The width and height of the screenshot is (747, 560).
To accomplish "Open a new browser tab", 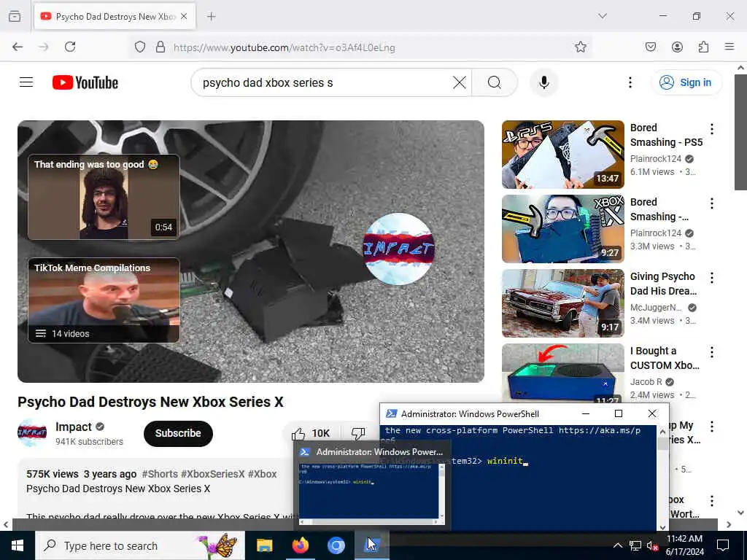I will pos(211,16).
